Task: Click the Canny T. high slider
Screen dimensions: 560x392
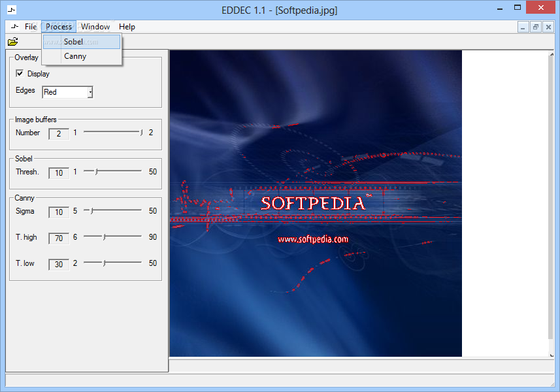Action: coord(113,237)
